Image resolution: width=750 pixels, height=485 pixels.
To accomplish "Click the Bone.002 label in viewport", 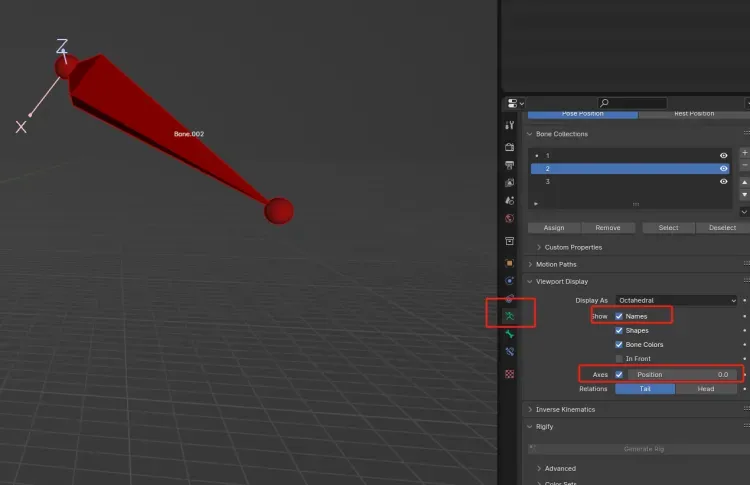I will 189,134.
